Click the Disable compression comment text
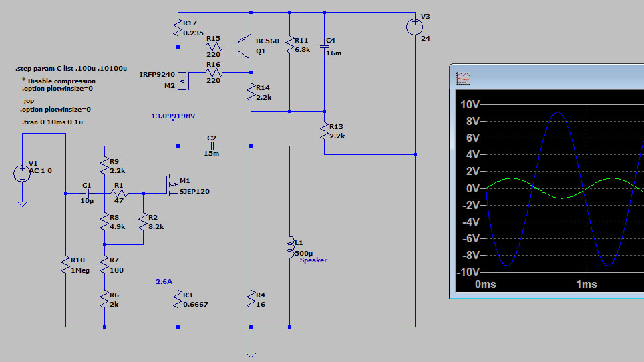 point(59,81)
